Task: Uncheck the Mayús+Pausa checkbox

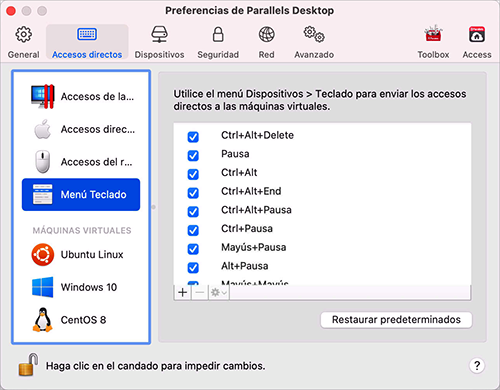Action: (x=193, y=249)
